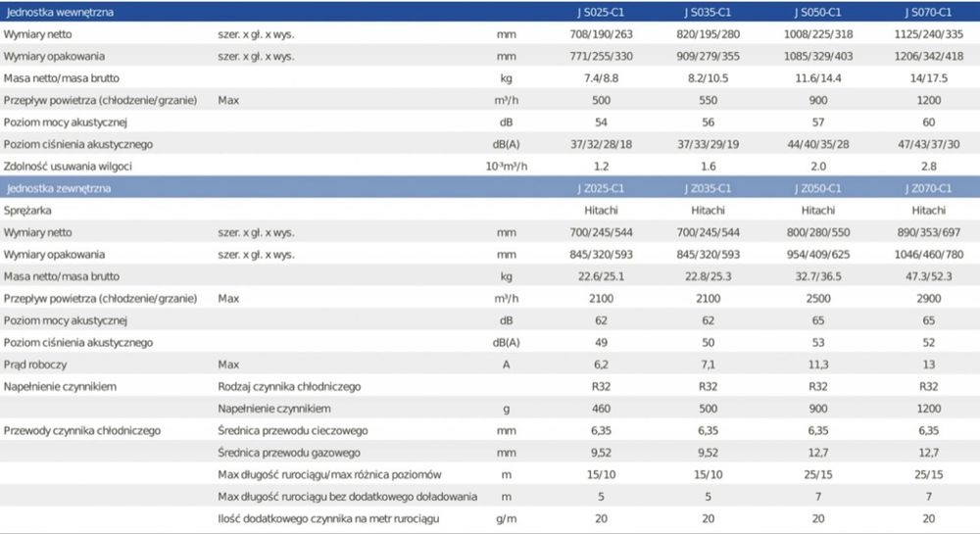980x534 pixels.
Task: Click sound pressure value '44/40/35/28'
Action: click(817, 144)
